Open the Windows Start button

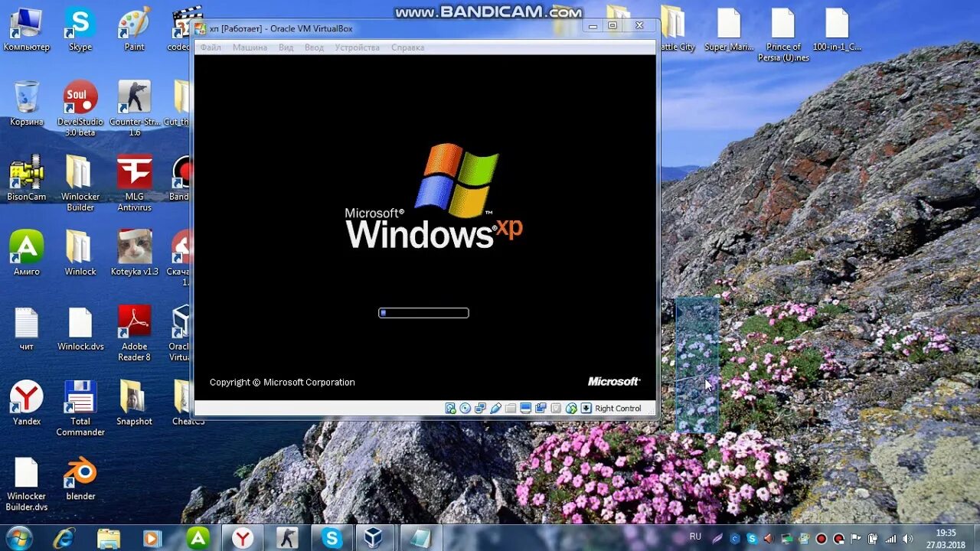point(19,538)
